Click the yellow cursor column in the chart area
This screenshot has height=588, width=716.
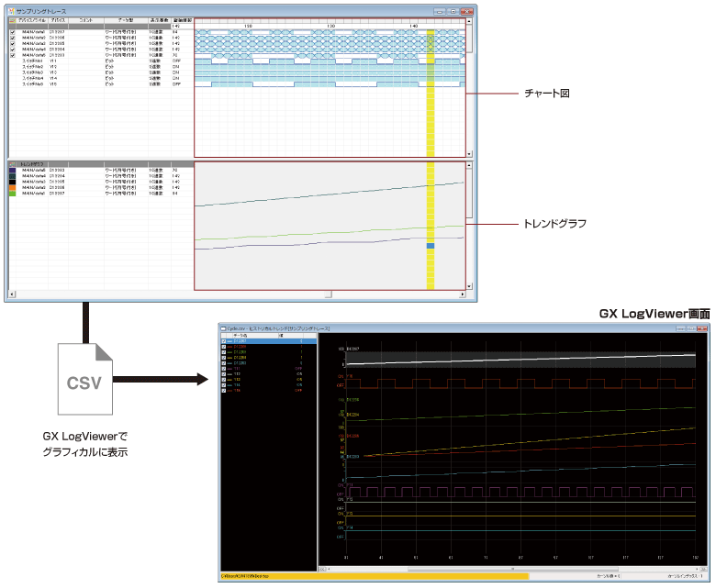[x=431, y=92]
